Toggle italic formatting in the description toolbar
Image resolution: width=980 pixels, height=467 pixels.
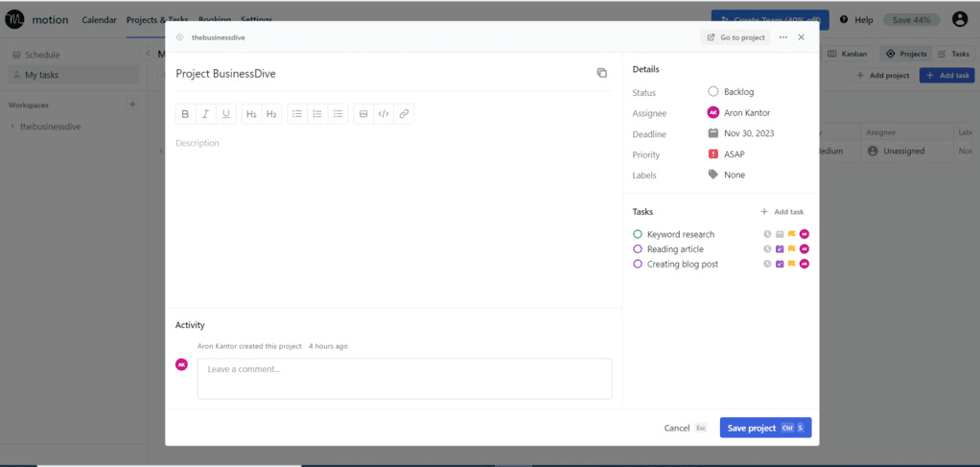pos(205,114)
